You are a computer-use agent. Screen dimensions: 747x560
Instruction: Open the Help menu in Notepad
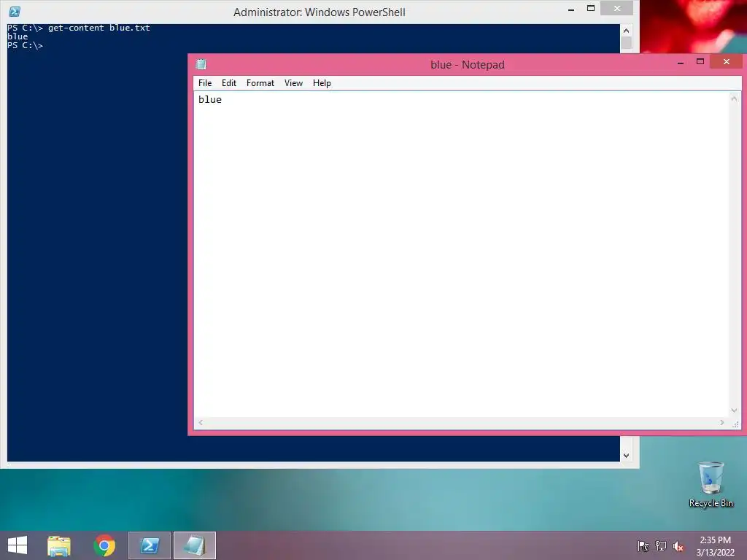(x=322, y=83)
